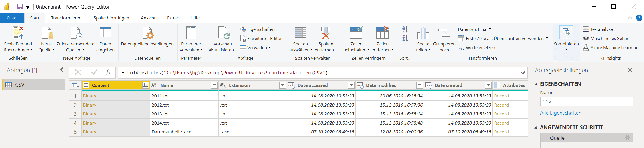Click Schließen und übernehmen icon
This screenshot has width=644, height=148.
click(x=18, y=33)
